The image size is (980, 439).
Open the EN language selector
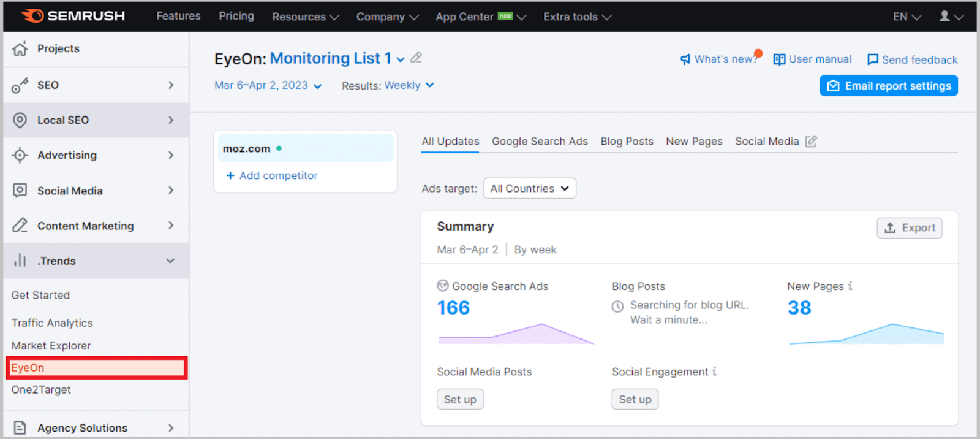pos(907,17)
